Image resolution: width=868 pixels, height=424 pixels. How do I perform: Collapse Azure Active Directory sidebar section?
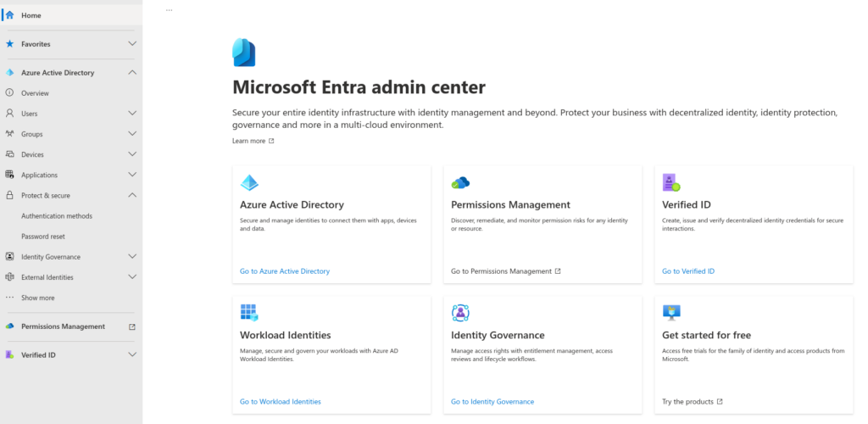(131, 72)
